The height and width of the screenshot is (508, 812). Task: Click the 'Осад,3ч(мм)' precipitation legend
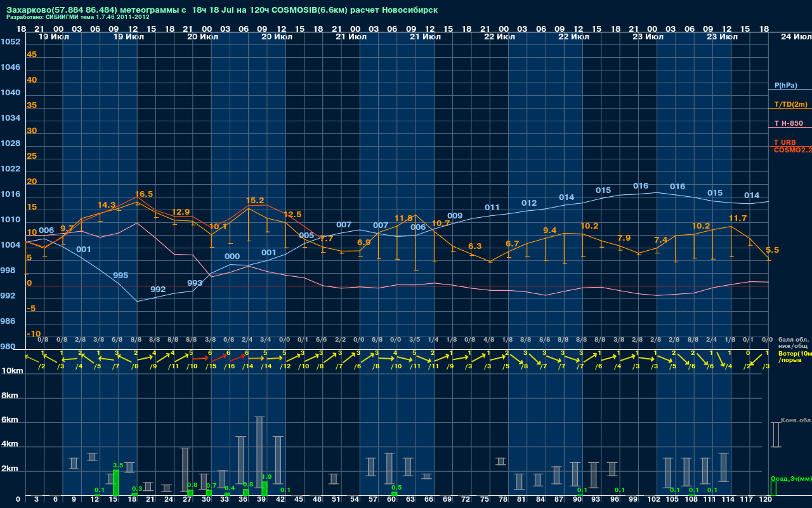[x=791, y=478]
